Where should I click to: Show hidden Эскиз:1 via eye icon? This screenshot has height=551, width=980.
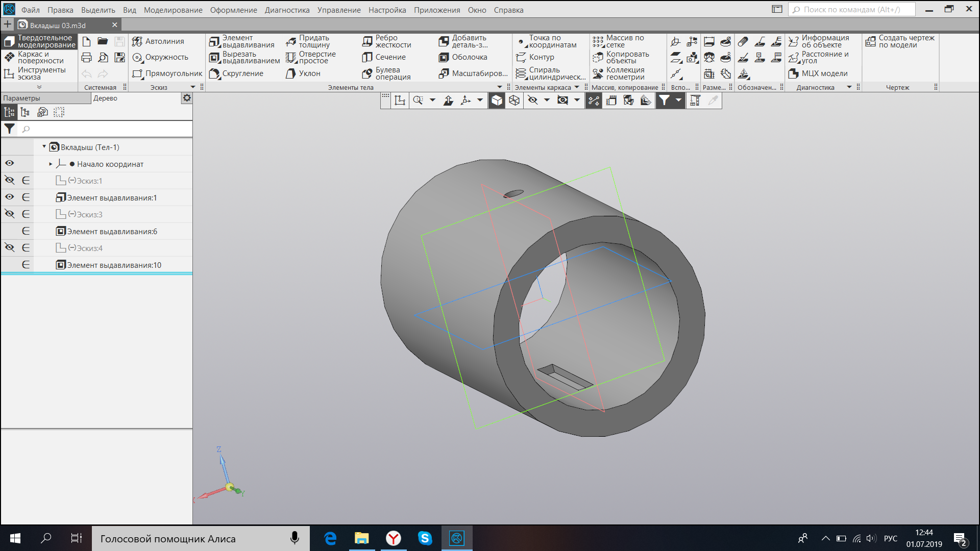(10, 181)
